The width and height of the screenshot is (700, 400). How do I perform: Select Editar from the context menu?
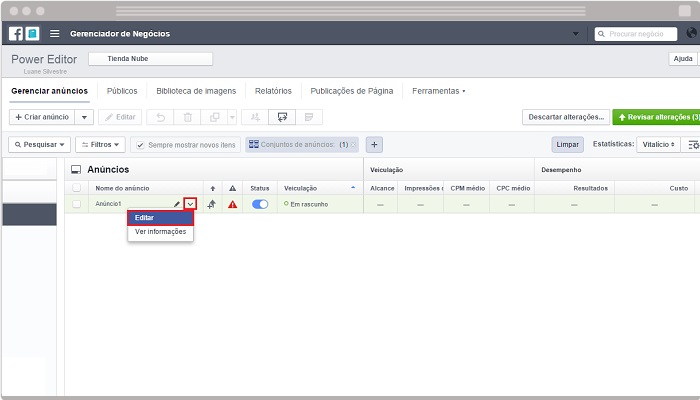pos(160,218)
